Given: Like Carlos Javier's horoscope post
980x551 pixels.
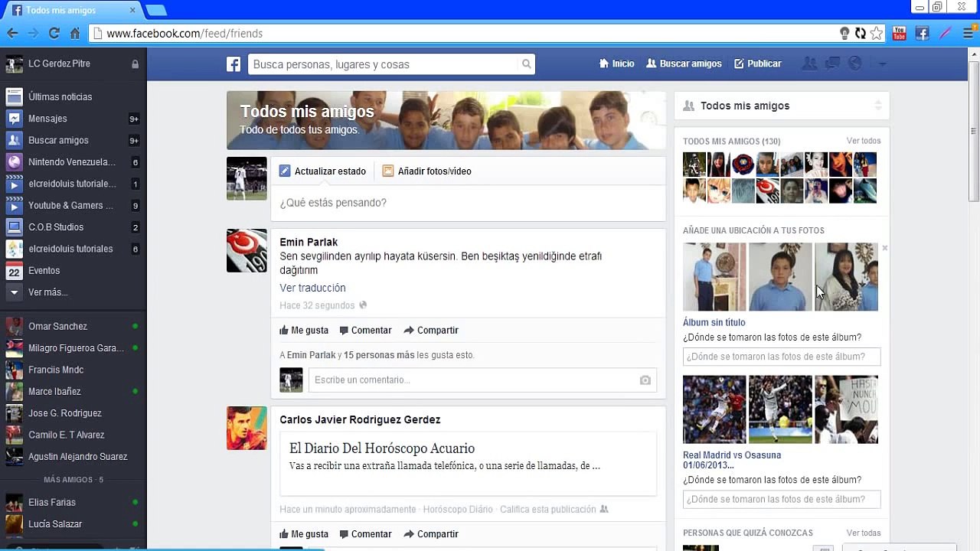Looking at the screenshot, I should point(304,534).
